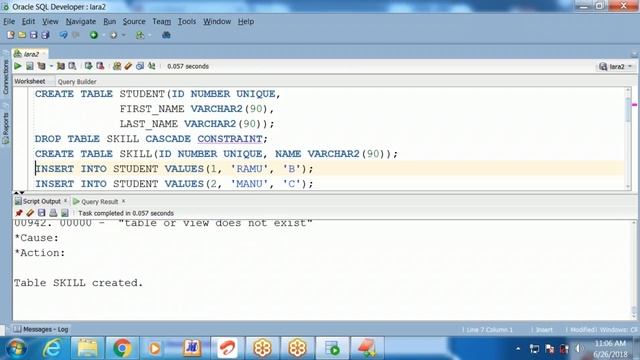640x360 pixels.
Task: Open Google Chrome from taskbar
Action: [122, 348]
